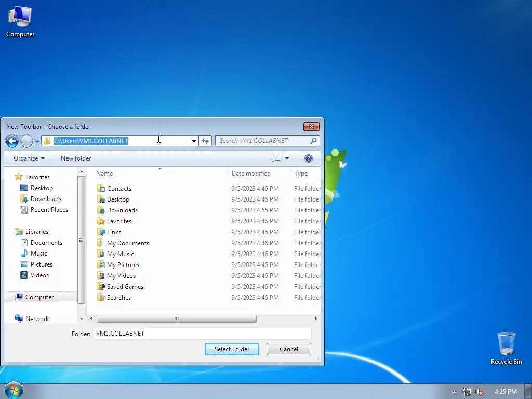This screenshot has height=399, width=532.
Task: Select the My Music folder
Action: pyautogui.click(x=116, y=254)
